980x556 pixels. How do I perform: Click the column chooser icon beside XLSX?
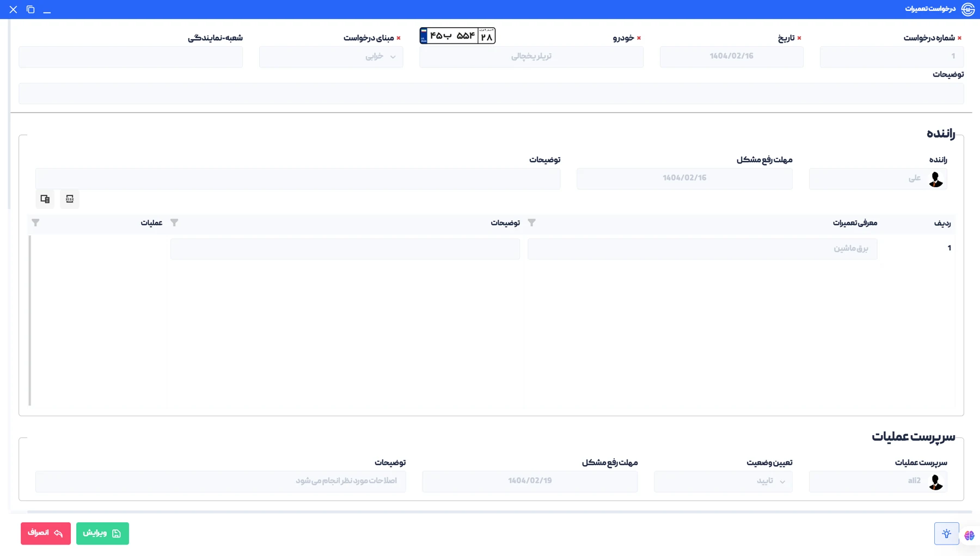tap(45, 199)
